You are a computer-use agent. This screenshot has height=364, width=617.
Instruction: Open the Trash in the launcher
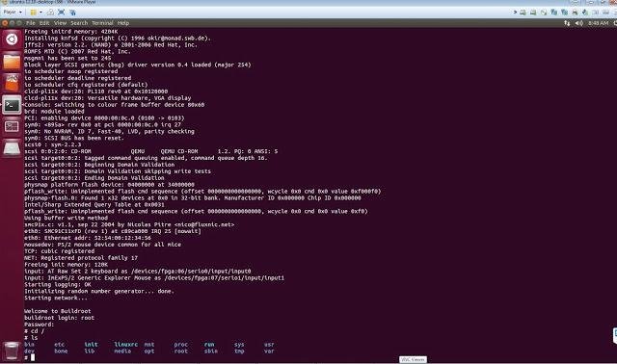(12, 351)
